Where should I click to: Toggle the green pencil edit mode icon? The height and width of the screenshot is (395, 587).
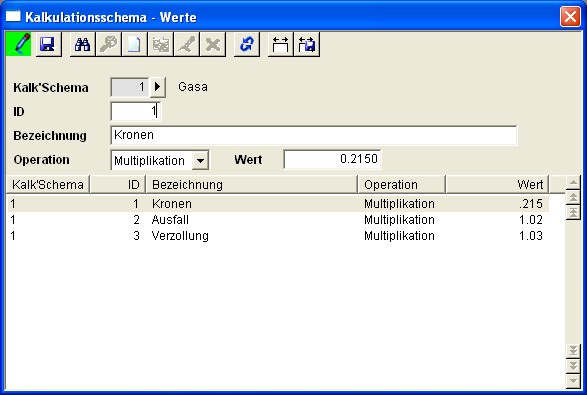tap(19, 44)
